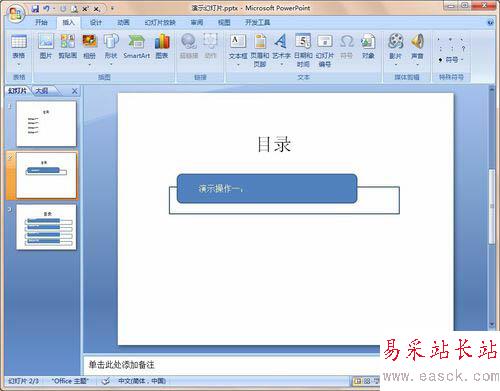Open 剪贴画 clip art
This screenshot has height=391, width=500.
click(67, 46)
